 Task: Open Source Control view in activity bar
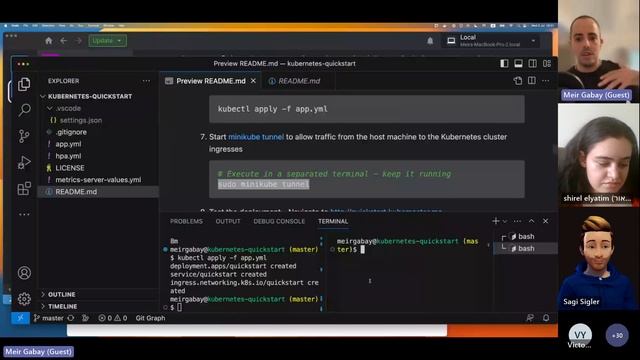tap(24, 136)
